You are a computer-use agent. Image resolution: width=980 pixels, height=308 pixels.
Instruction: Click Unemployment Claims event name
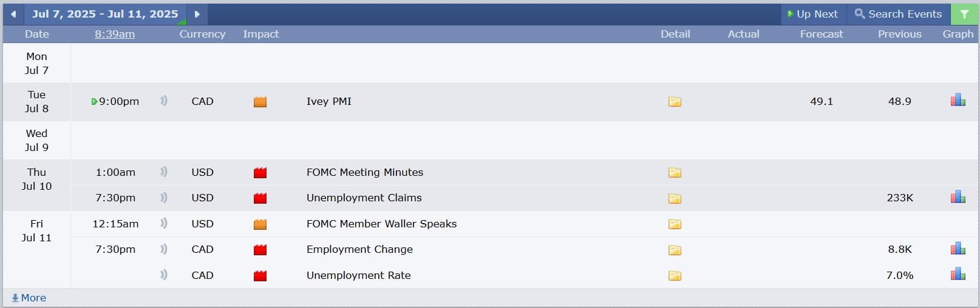pyautogui.click(x=364, y=198)
